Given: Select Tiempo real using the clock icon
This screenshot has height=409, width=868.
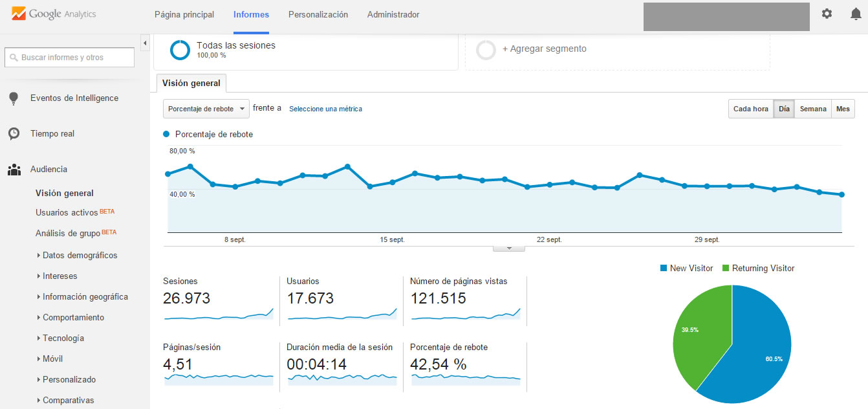Looking at the screenshot, I should [x=14, y=133].
